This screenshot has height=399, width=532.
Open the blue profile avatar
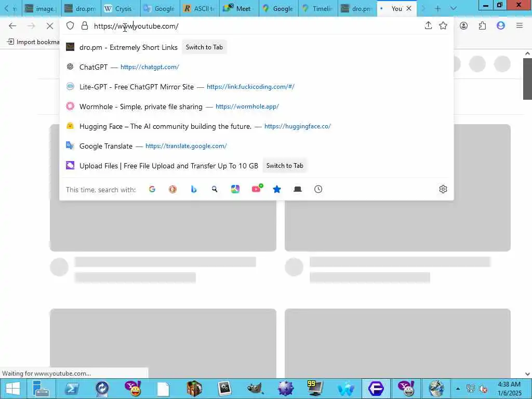(501, 25)
